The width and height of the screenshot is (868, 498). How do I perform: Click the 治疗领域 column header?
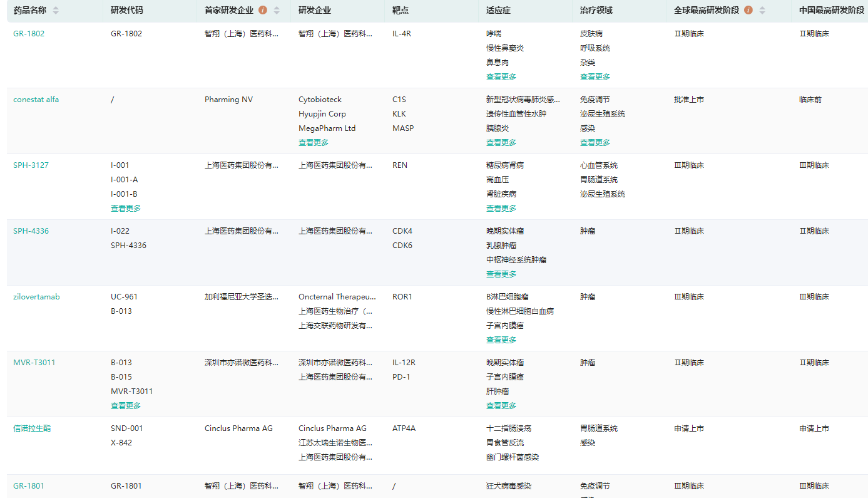[596, 11]
